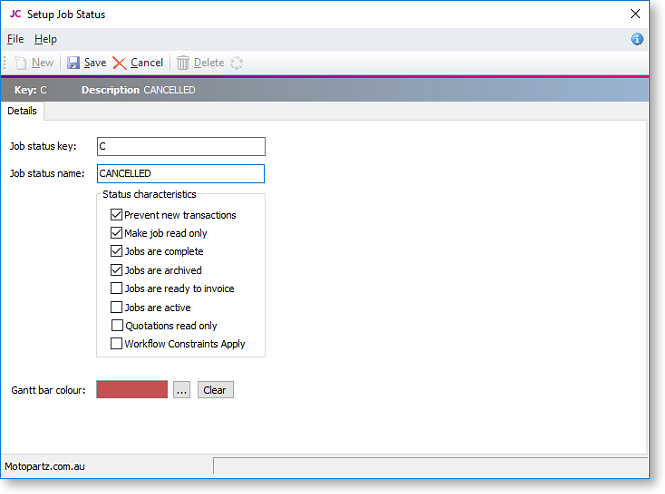Click the blue information icon
Viewport: 665px width, 494px height.
(x=637, y=39)
